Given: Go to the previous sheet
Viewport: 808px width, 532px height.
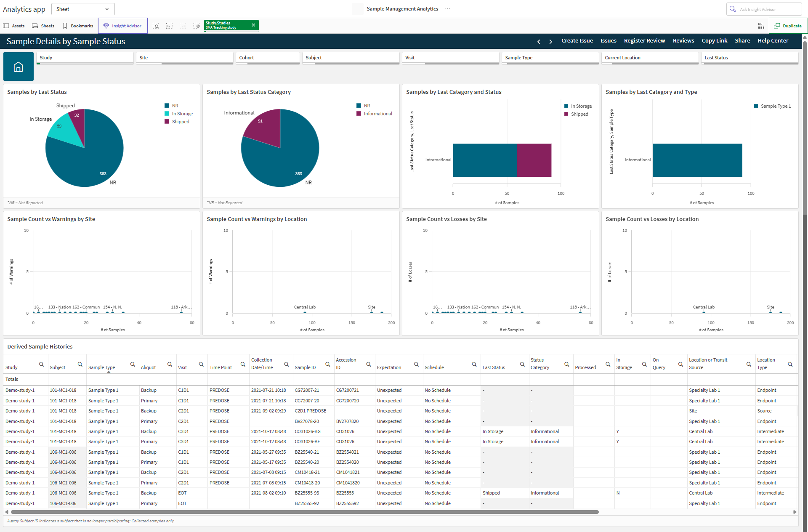Looking at the screenshot, I should [x=539, y=41].
